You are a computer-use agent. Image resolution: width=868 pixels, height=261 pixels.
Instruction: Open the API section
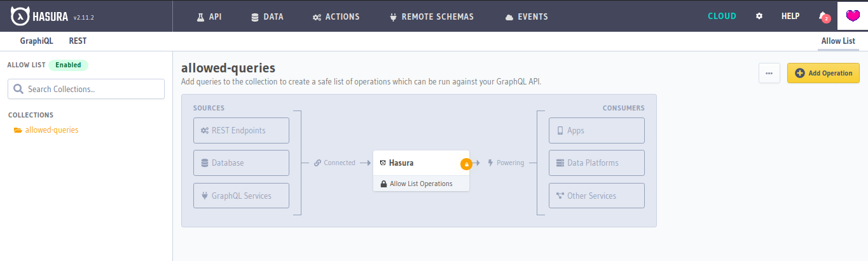tap(209, 17)
